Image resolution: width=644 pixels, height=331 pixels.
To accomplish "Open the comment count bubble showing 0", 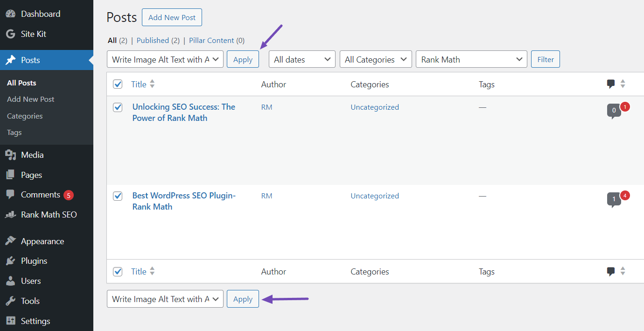I will pyautogui.click(x=614, y=111).
